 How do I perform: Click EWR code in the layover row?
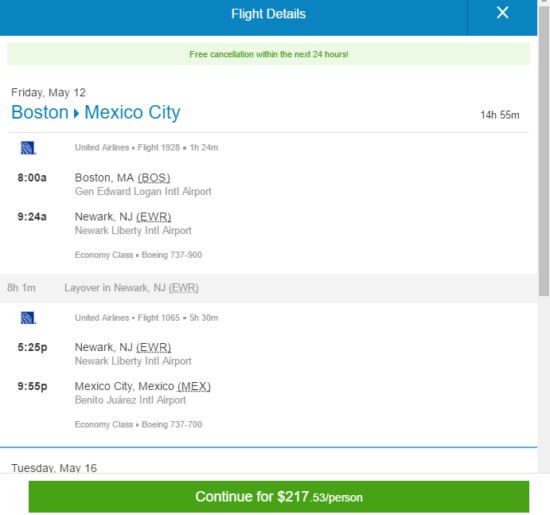tap(183, 288)
